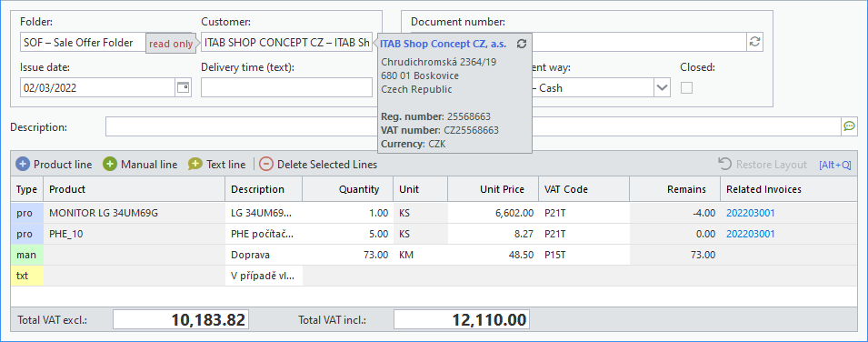The width and height of the screenshot is (868, 342).
Task: Click the P15T VAT code cell
Action: click(584, 255)
